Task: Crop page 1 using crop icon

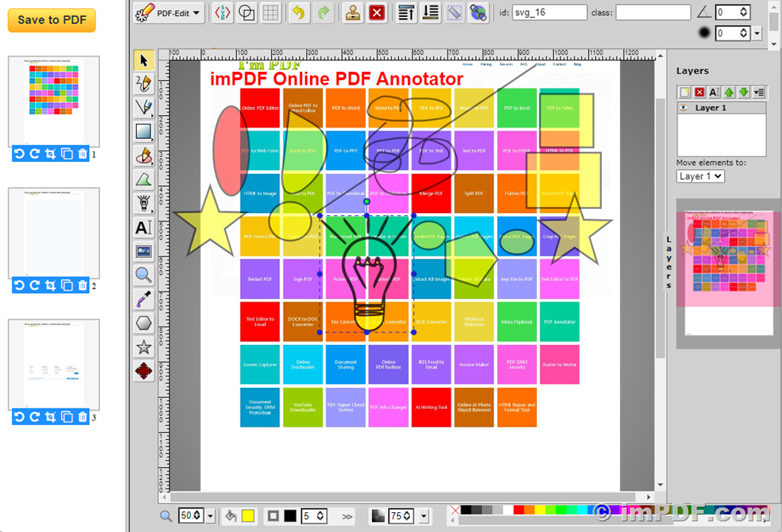Action: [51, 154]
